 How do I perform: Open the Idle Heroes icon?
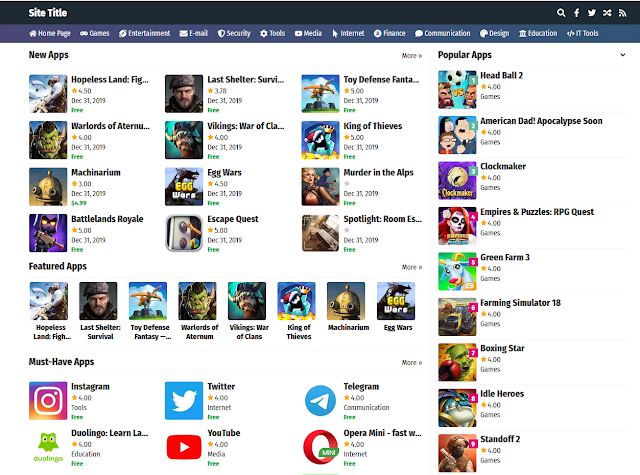coord(457,408)
